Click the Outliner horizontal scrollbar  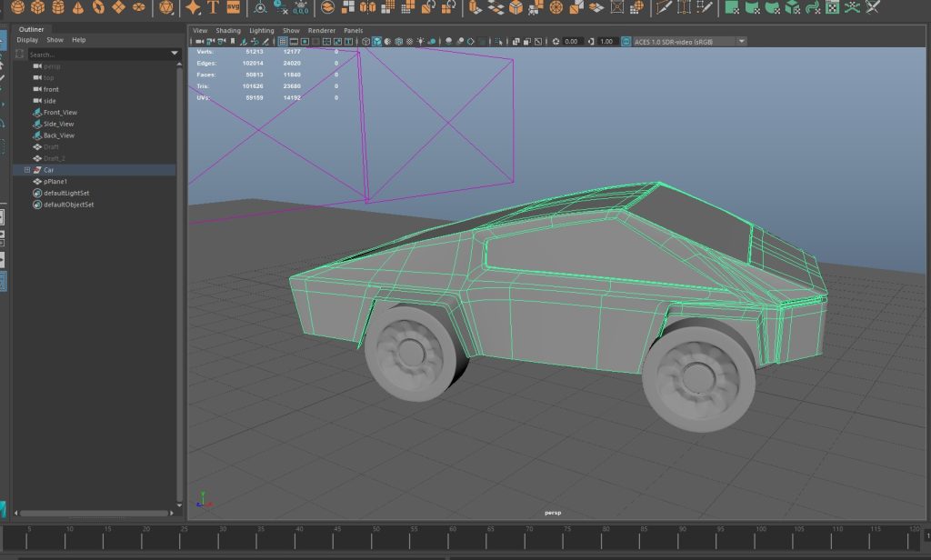point(95,513)
